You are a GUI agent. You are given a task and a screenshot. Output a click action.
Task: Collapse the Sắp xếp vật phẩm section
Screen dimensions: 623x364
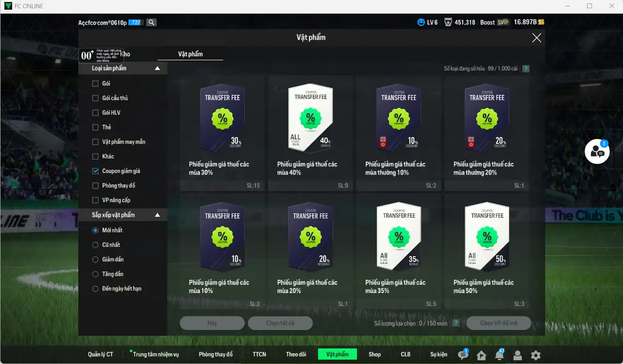157,215
